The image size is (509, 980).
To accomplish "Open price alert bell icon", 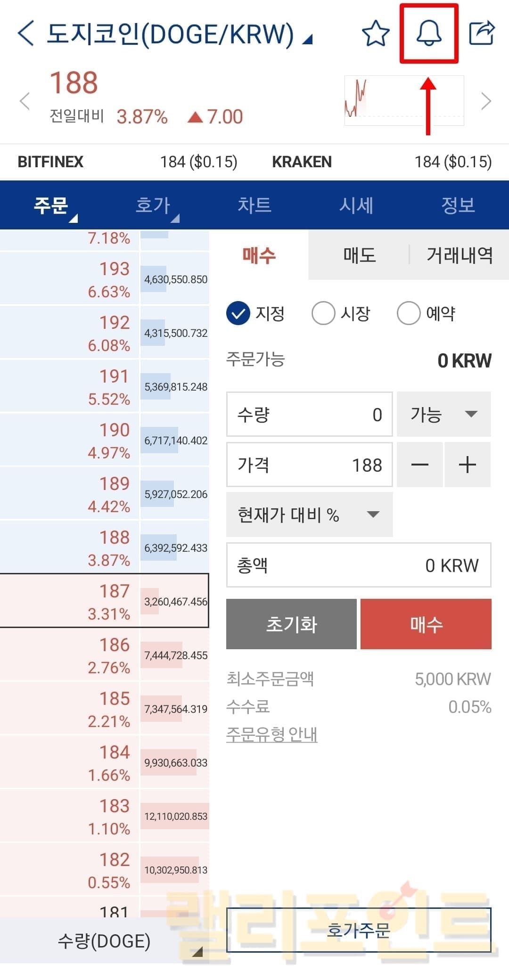I will coord(428,33).
